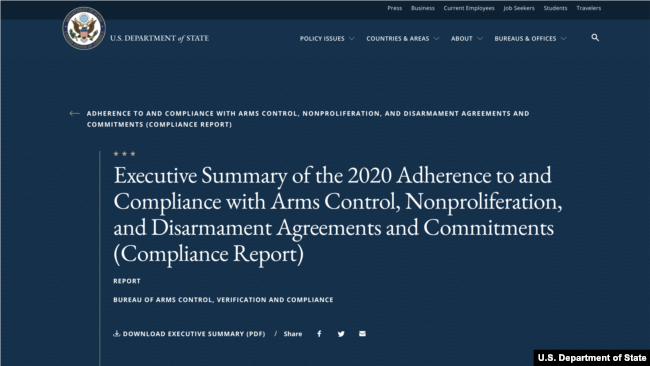Go to the Press link
Image resolution: width=650 pixels, height=366 pixels.
[395, 8]
